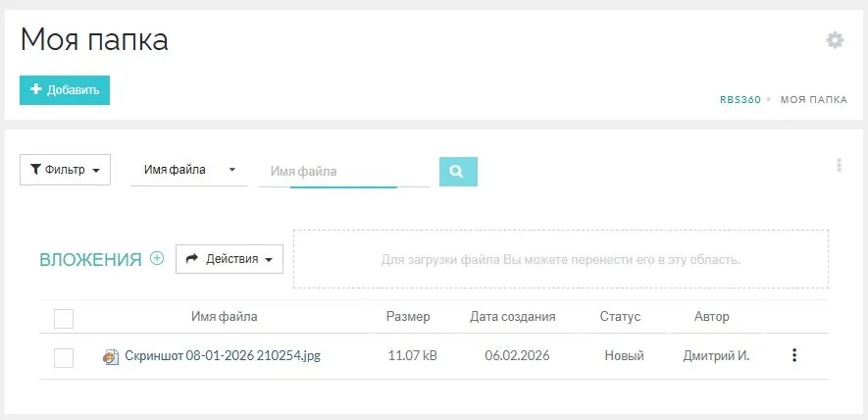Click the plus circle icon beside ВЛОЖЕНИЯ
This screenshot has width=868, height=420.
tap(157, 259)
